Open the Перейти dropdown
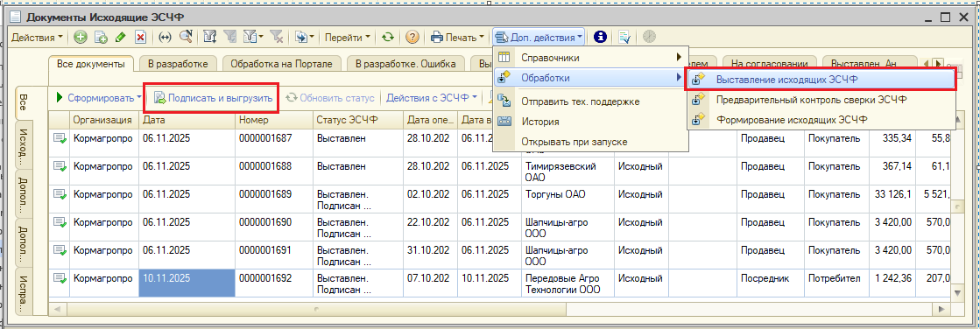 click(348, 38)
